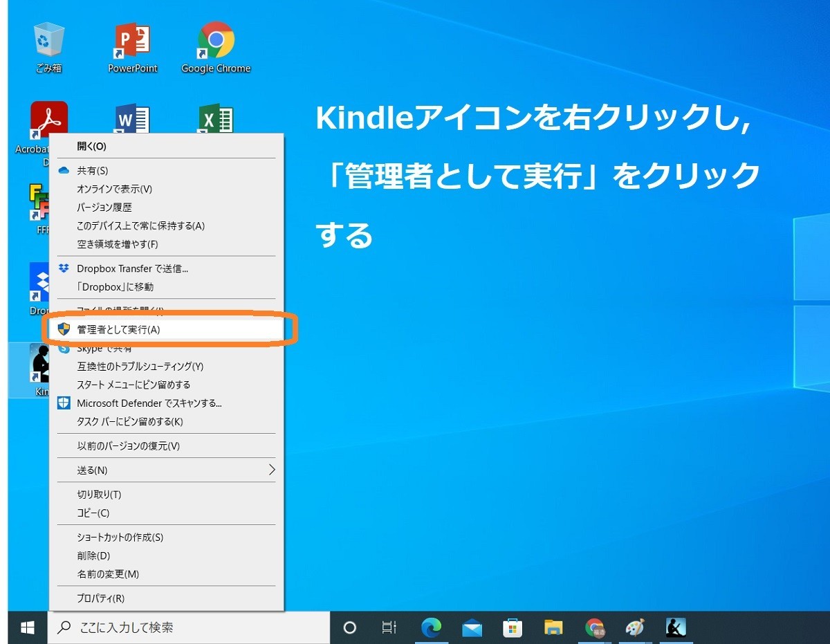Open the Start menu button

click(26, 627)
